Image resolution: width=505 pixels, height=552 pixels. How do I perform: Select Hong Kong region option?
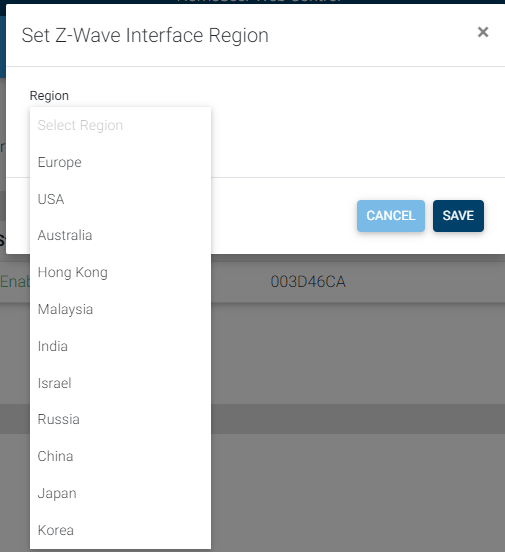120,272
